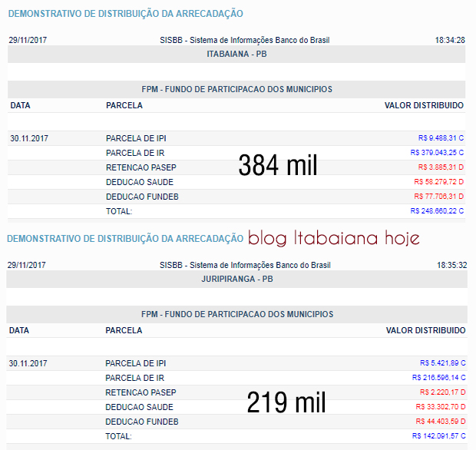The image size is (476, 450).
Task: Select value R$ 33.302,70 D
Action: click(441, 407)
